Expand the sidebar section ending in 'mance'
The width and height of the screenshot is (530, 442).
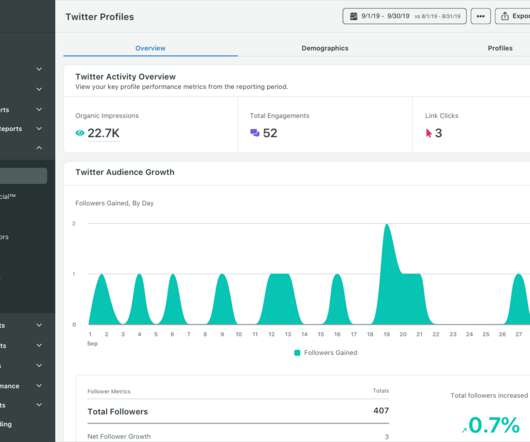[39, 385]
